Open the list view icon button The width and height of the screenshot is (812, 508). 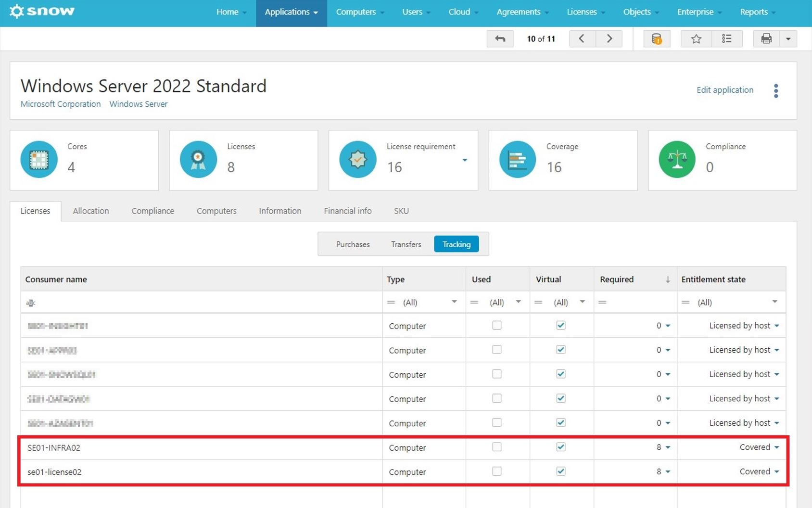(x=727, y=39)
